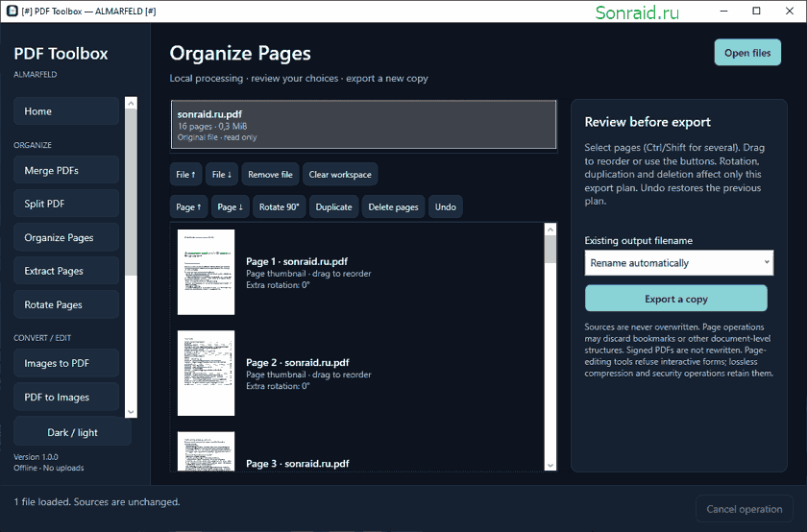The height and width of the screenshot is (532, 807).
Task: Open Rotate Pages tool
Action: point(66,304)
